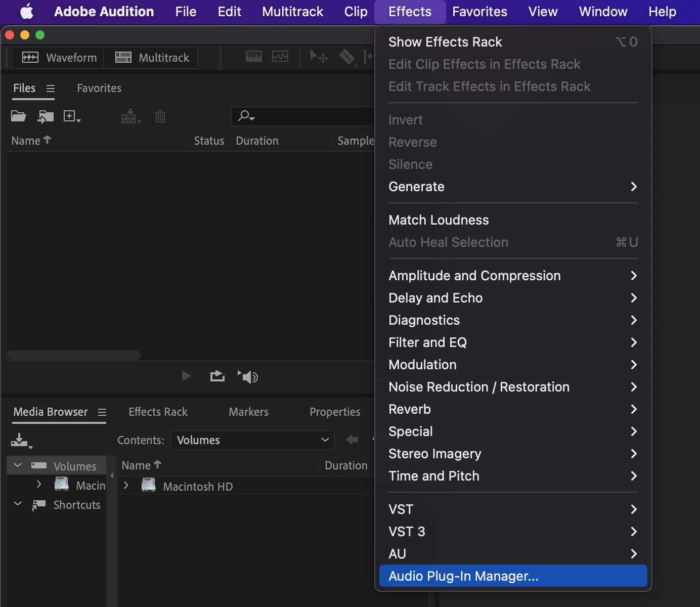700x607 pixels.
Task: Open the New File dropdown icon
Action: 72,117
